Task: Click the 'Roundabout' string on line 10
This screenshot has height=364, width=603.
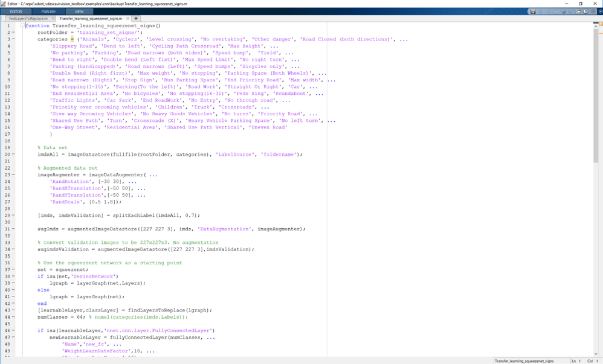Action: tap(291, 94)
